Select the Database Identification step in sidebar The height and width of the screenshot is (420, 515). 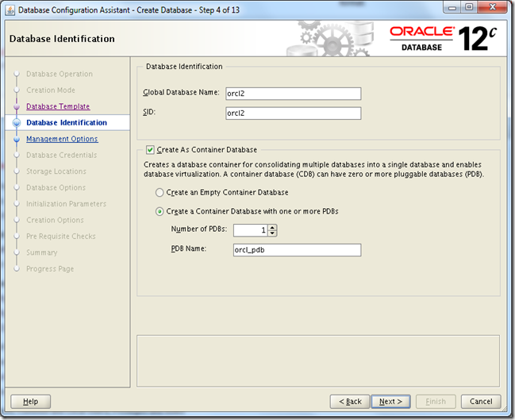pyautogui.click(x=67, y=122)
